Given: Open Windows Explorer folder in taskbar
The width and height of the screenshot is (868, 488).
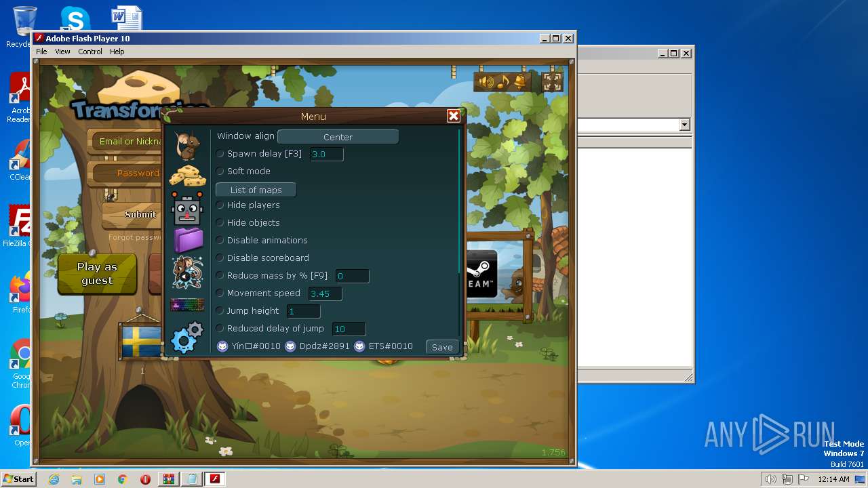Looking at the screenshot, I should point(77,479).
